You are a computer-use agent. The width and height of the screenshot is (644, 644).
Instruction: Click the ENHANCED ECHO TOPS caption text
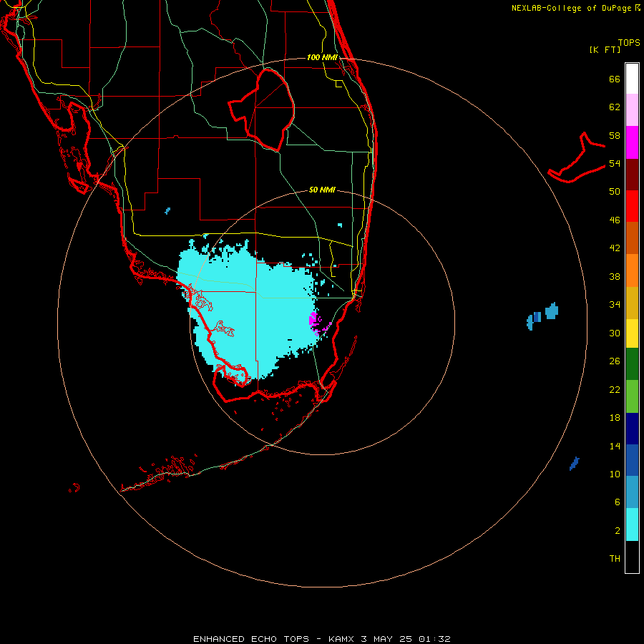tap(251, 639)
